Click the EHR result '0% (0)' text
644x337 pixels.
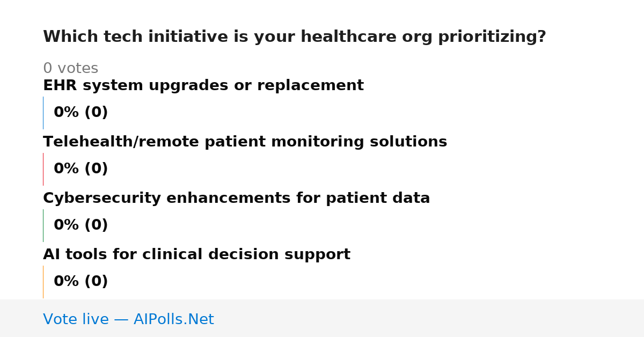[81, 113]
